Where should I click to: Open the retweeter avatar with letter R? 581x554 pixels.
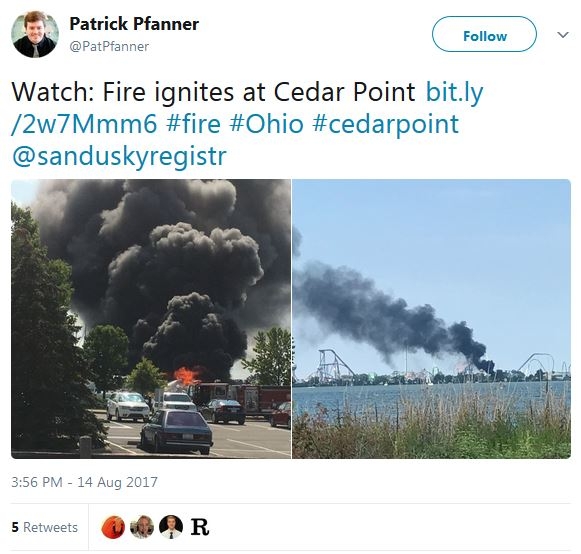tap(200, 527)
